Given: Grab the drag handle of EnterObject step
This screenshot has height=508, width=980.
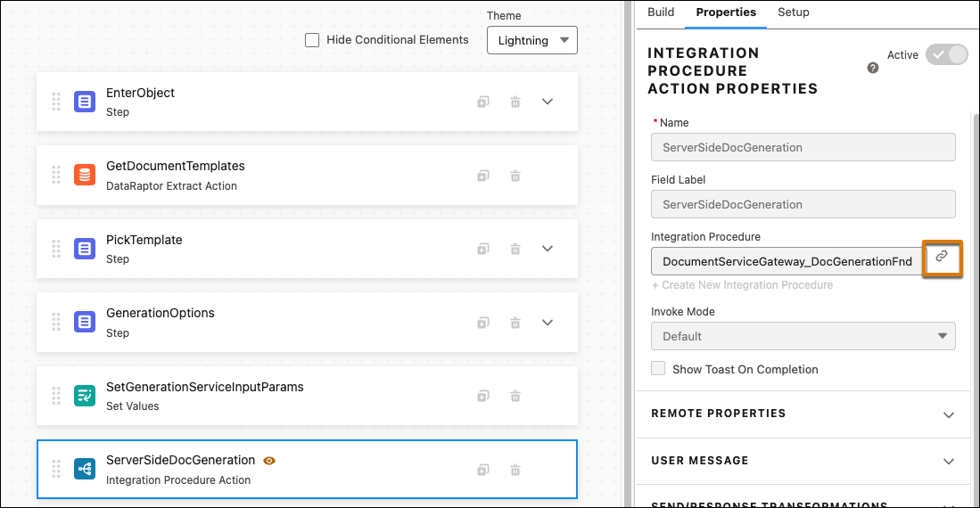Looking at the screenshot, I should (x=56, y=102).
